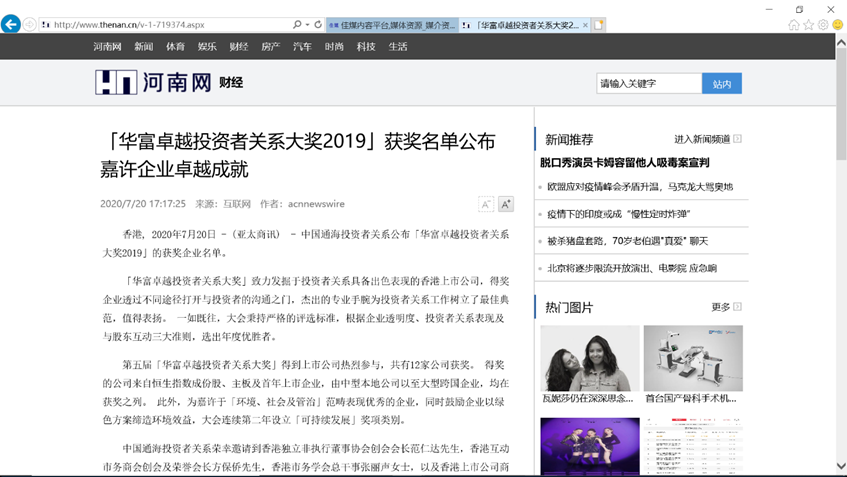The width and height of the screenshot is (847, 477).
Task: Decrease font size with the A- icon
Action: [486, 204]
